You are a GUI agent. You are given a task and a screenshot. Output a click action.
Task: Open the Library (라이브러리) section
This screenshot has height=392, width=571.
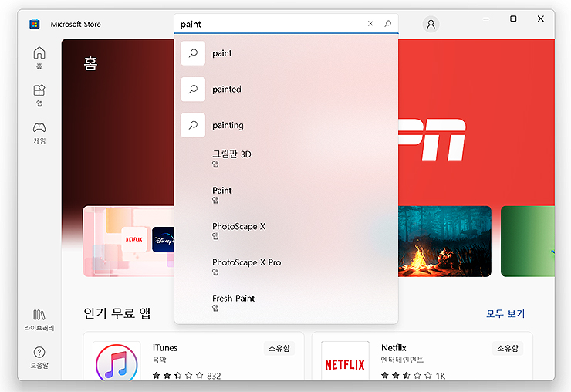(x=39, y=320)
